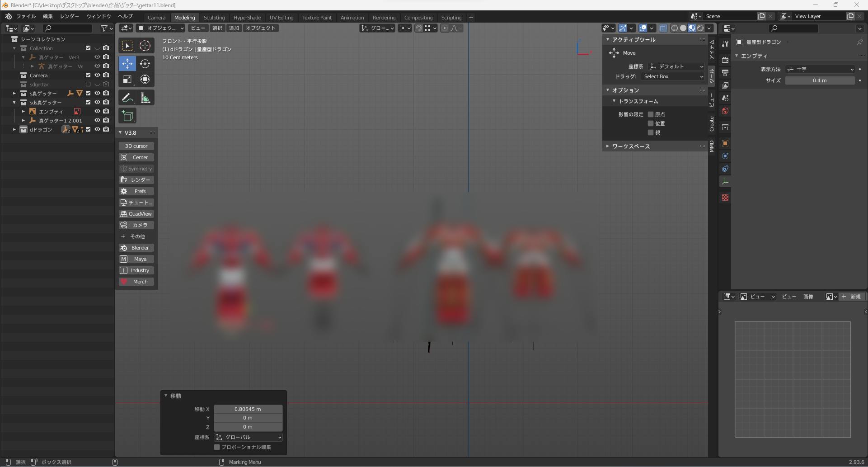The image size is (868, 467).
Task: Switch to the Sculpting workspace tab
Action: pos(214,18)
